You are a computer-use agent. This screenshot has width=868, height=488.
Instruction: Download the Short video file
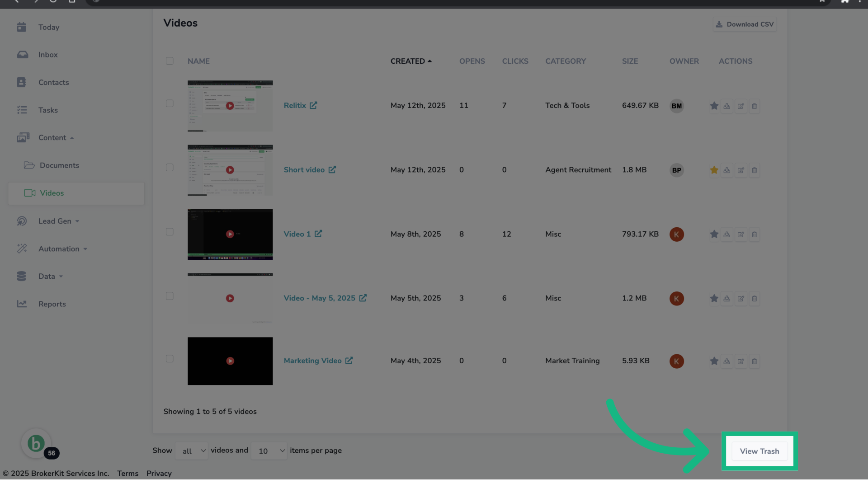727,170
